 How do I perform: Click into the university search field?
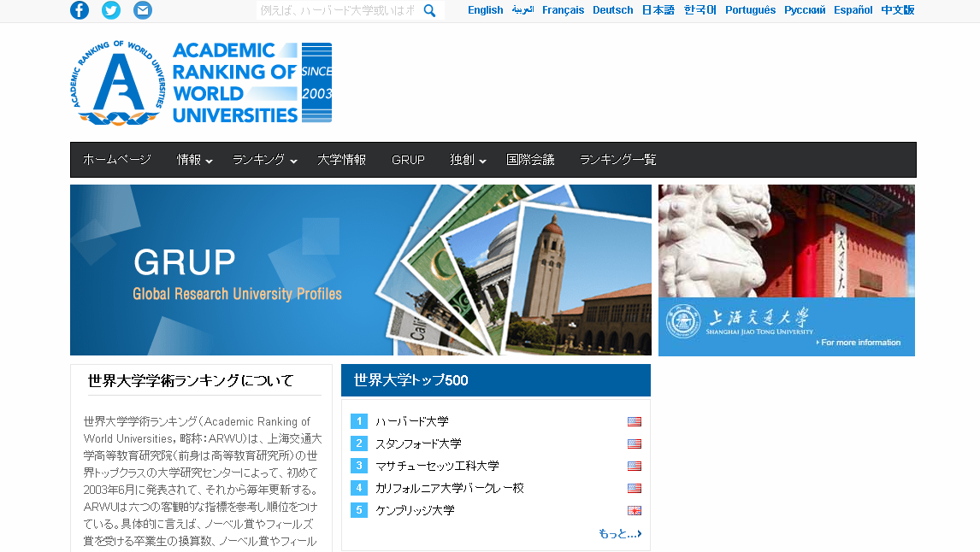pos(338,10)
